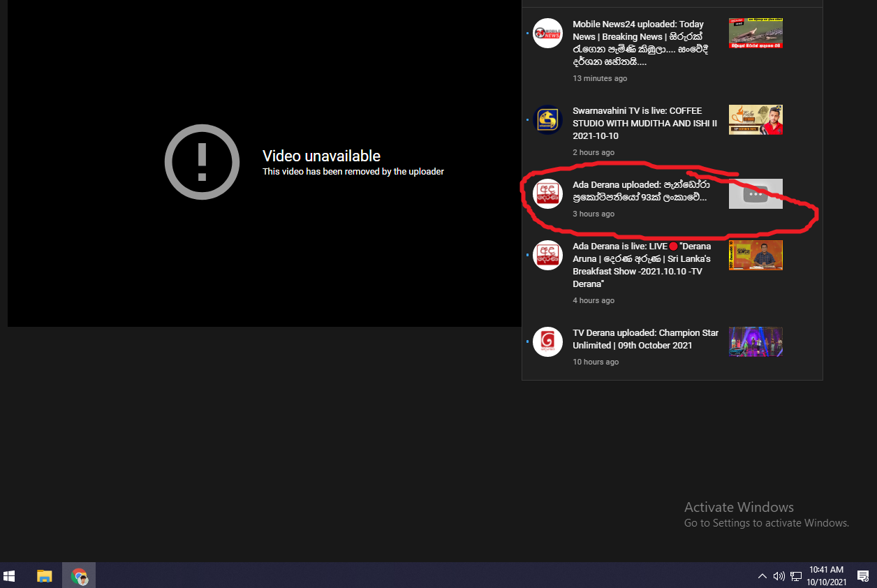Open placeholder thumbnail of Ada Derana upload

[756, 193]
